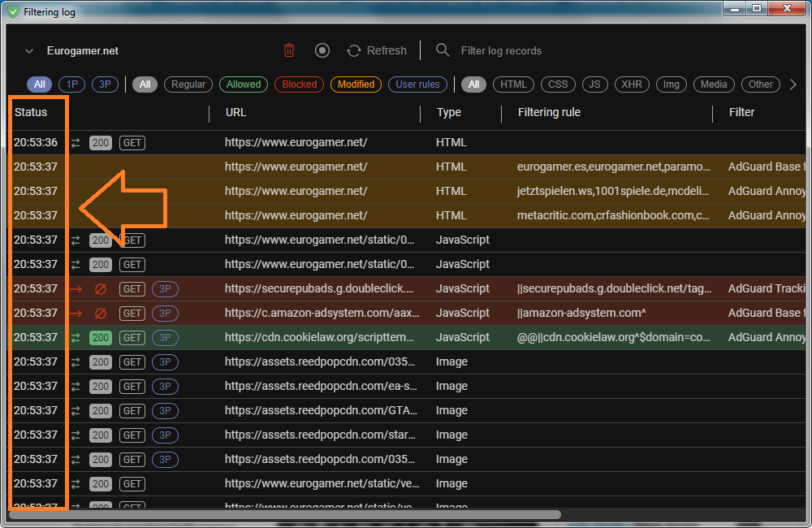Open row with rule jetztspielen.ws,1001spiele.de
The height and width of the screenshot is (528, 812).
[407, 191]
